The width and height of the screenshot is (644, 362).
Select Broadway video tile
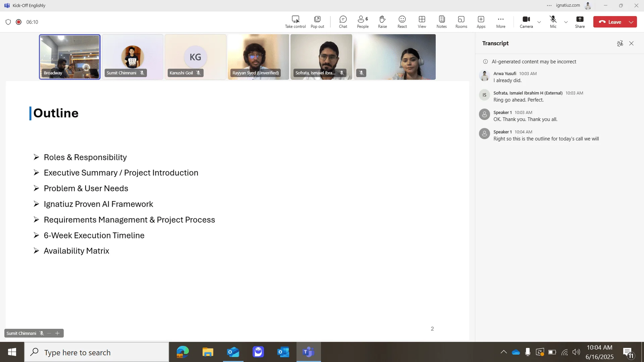(70, 57)
